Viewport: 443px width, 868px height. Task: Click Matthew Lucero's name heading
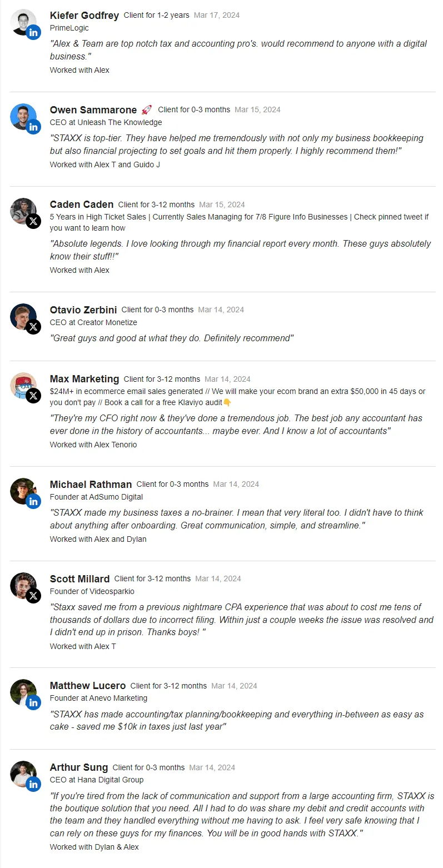[87, 686]
